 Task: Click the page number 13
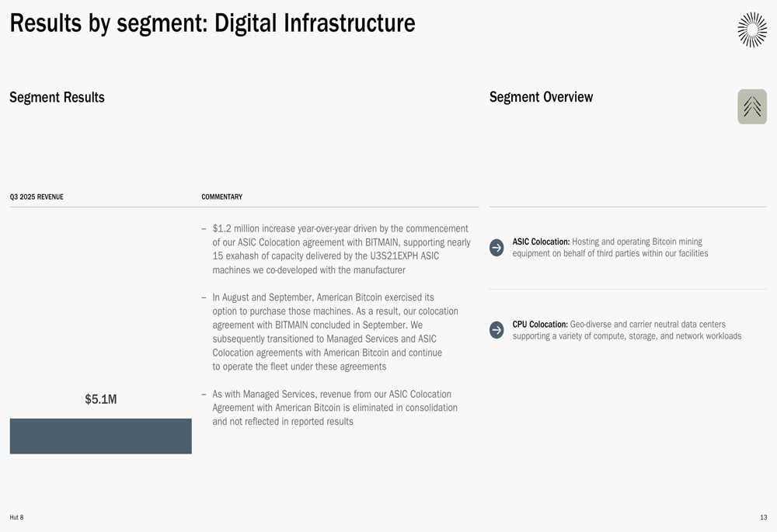pyautogui.click(x=763, y=517)
